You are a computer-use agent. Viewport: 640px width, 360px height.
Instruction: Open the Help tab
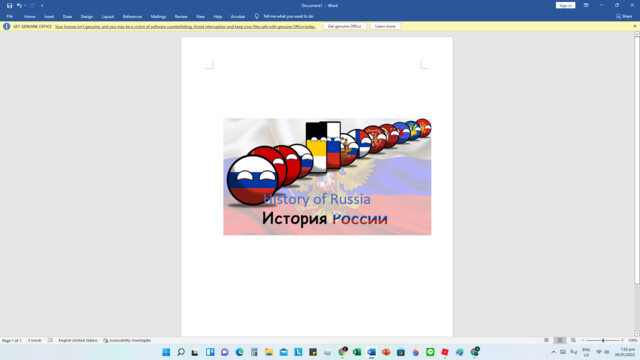[x=218, y=16]
